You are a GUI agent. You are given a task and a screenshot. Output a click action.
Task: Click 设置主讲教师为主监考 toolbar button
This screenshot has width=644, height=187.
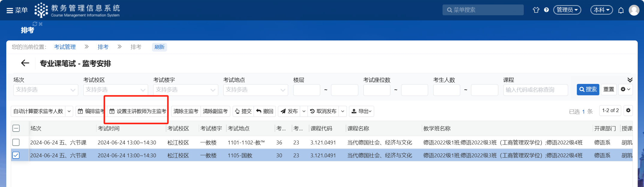138,111
